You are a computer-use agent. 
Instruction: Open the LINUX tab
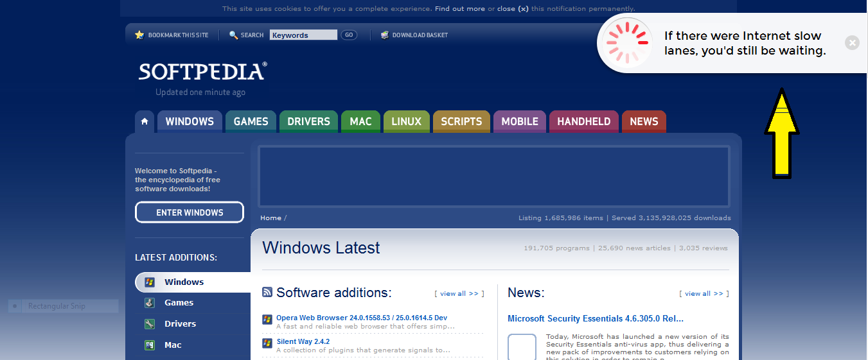[406, 121]
